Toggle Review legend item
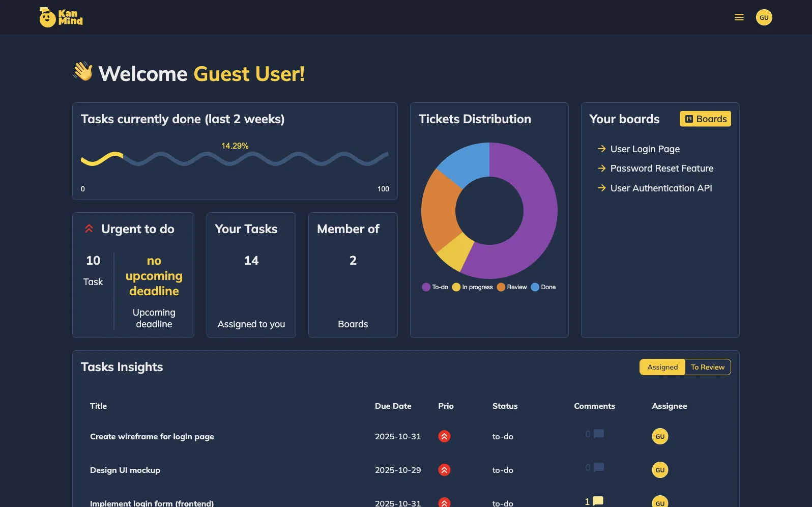 tap(512, 287)
